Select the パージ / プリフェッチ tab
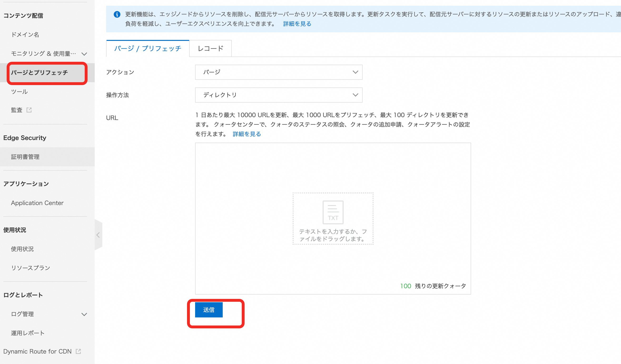Image resolution: width=621 pixels, height=364 pixels. pyautogui.click(x=147, y=48)
